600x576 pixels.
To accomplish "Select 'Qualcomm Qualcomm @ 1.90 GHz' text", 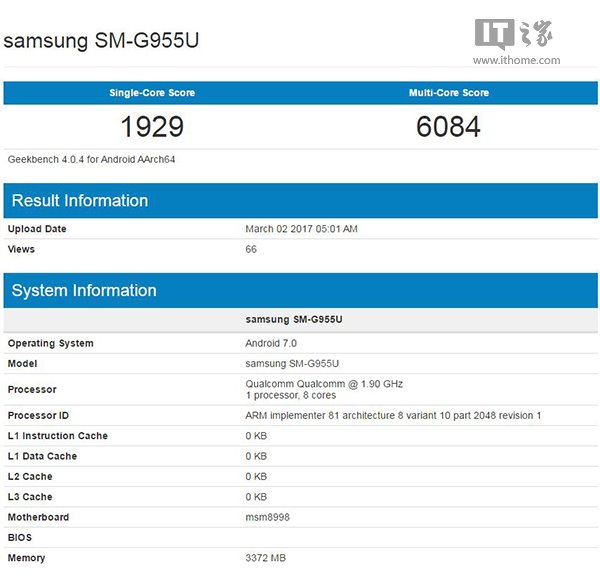I will 324,384.
